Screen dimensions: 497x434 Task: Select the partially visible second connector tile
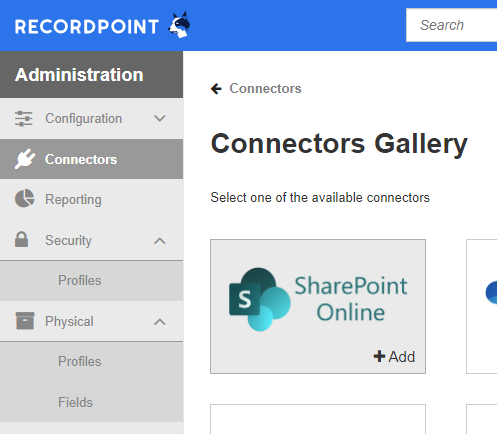pyautogui.click(x=482, y=306)
